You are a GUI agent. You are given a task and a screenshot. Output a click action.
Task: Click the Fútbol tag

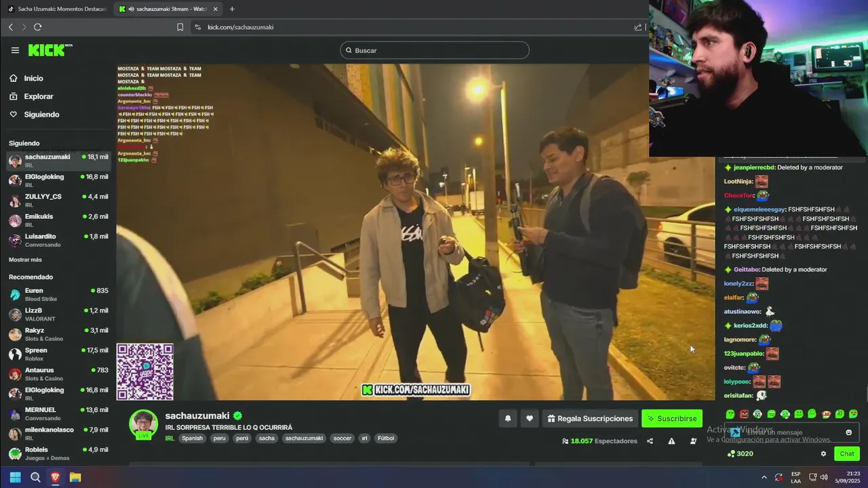(x=386, y=439)
